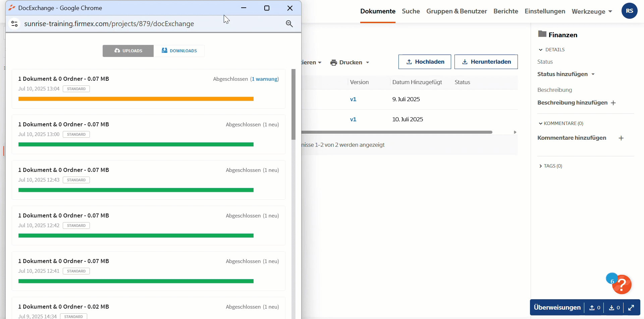The image size is (644, 319).
Task: Switch to the UPLOADS tab
Action: click(x=128, y=51)
